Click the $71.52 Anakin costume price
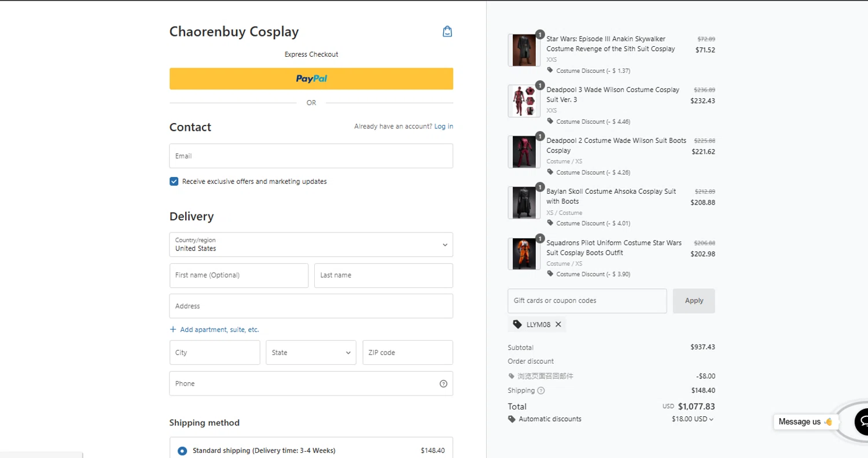 point(705,50)
